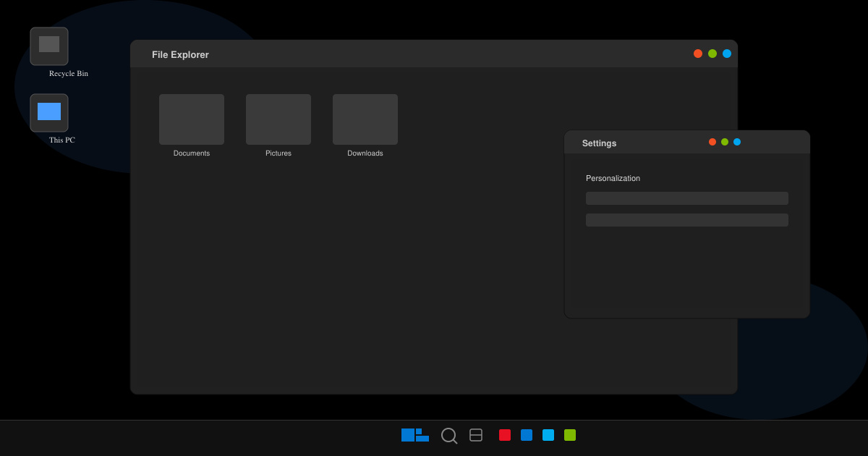
Task: Click the red dot in Settings title bar
Action: click(712, 142)
